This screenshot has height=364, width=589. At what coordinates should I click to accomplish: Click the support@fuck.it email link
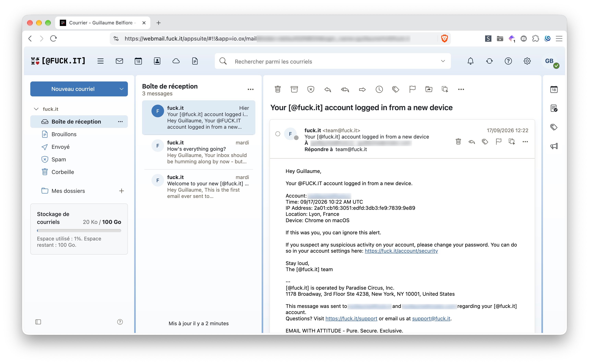click(x=431, y=319)
